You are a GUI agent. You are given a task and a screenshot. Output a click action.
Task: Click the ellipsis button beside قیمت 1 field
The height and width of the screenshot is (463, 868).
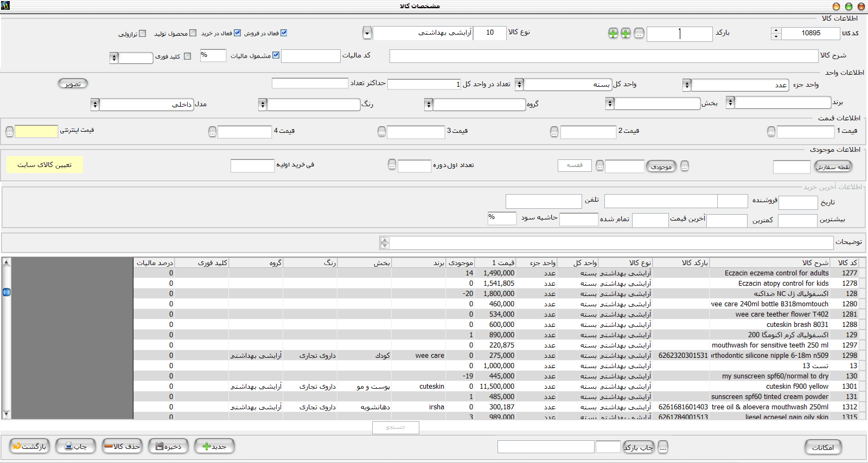tap(771, 132)
